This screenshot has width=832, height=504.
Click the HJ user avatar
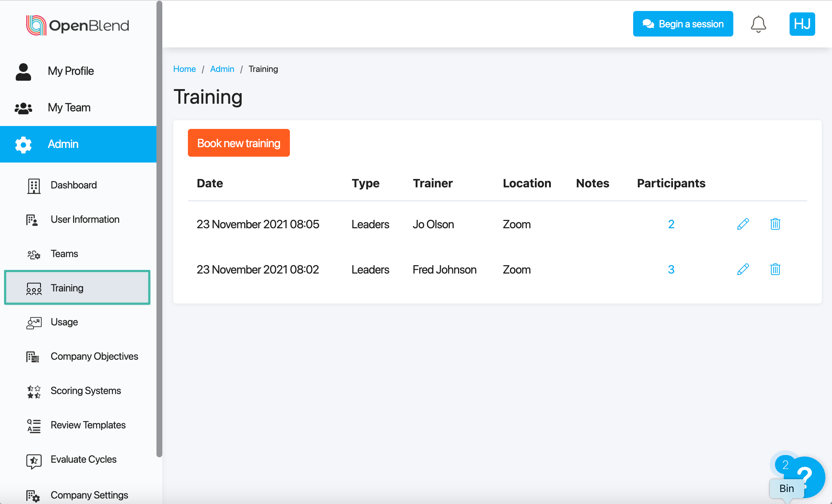point(802,24)
